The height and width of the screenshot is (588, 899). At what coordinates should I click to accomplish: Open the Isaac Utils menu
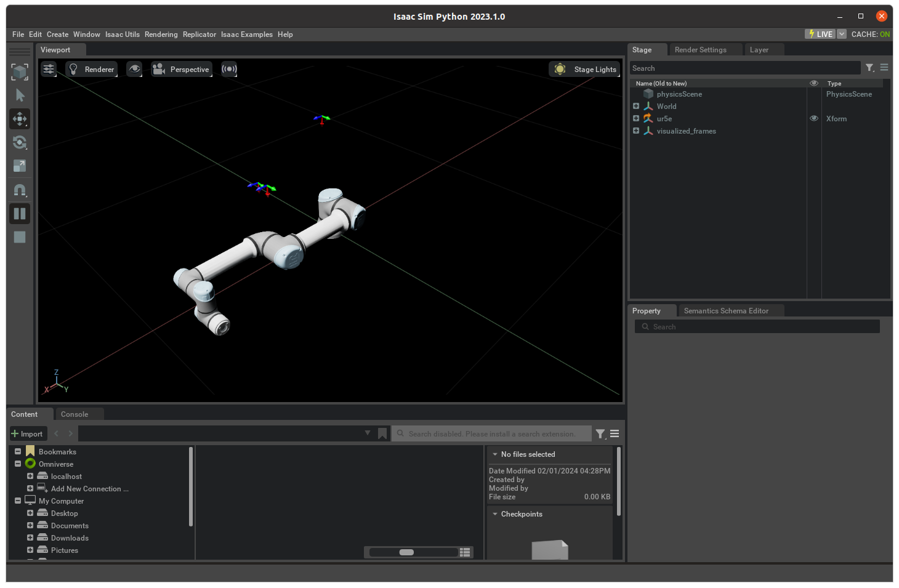123,34
